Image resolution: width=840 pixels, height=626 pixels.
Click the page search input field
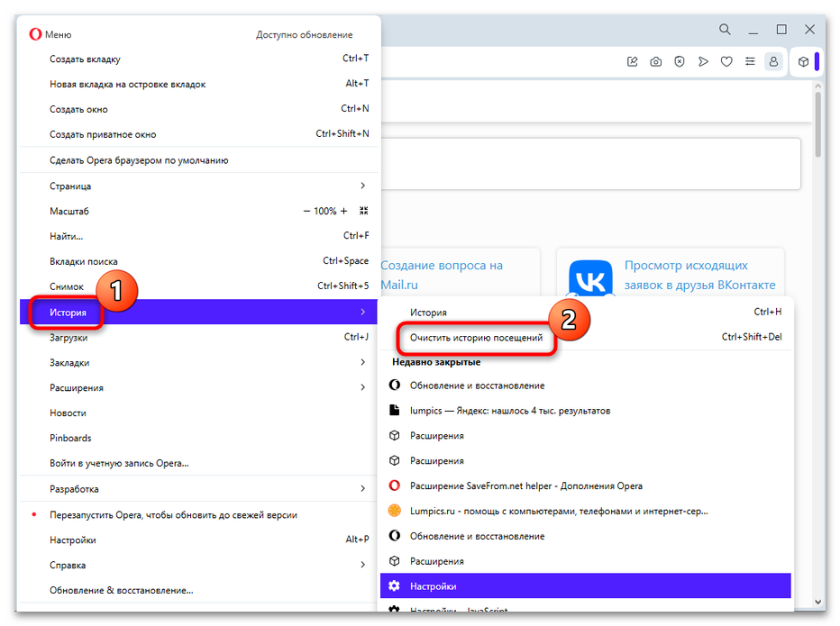pyautogui.click(x=591, y=164)
